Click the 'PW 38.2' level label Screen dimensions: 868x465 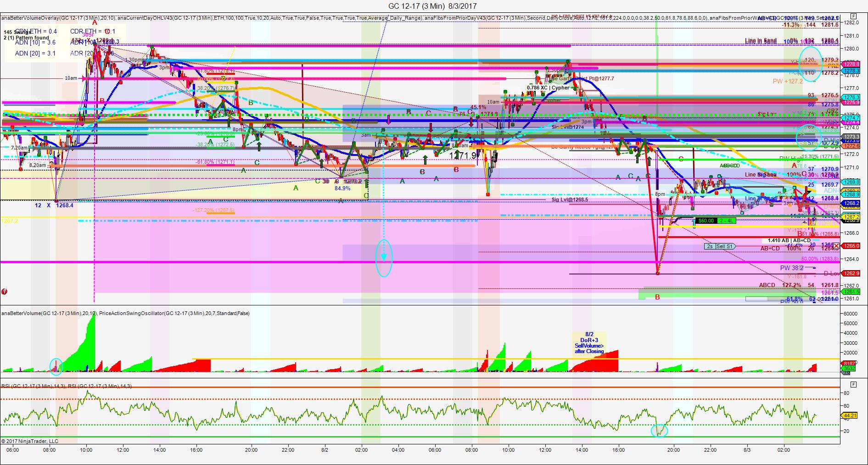(x=792, y=268)
